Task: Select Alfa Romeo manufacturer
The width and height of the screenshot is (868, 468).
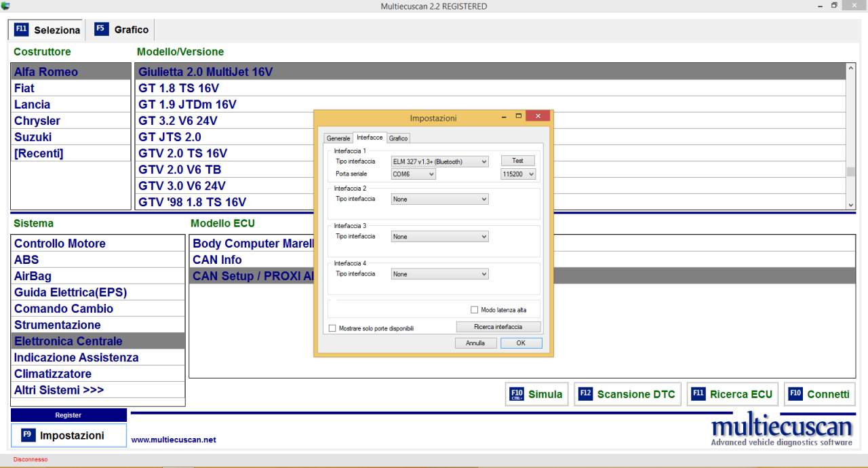Action: click(x=71, y=72)
